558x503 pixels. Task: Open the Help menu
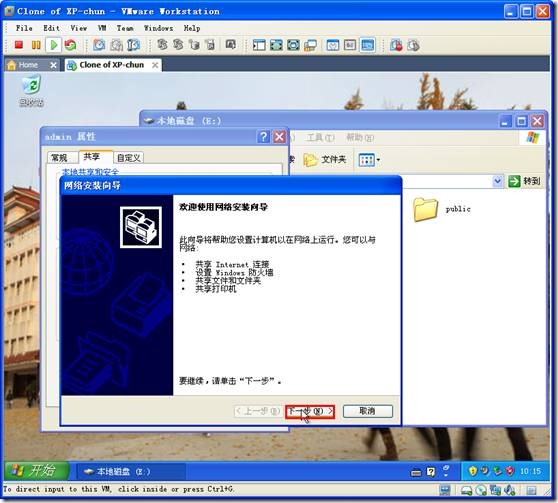click(192, 28)
